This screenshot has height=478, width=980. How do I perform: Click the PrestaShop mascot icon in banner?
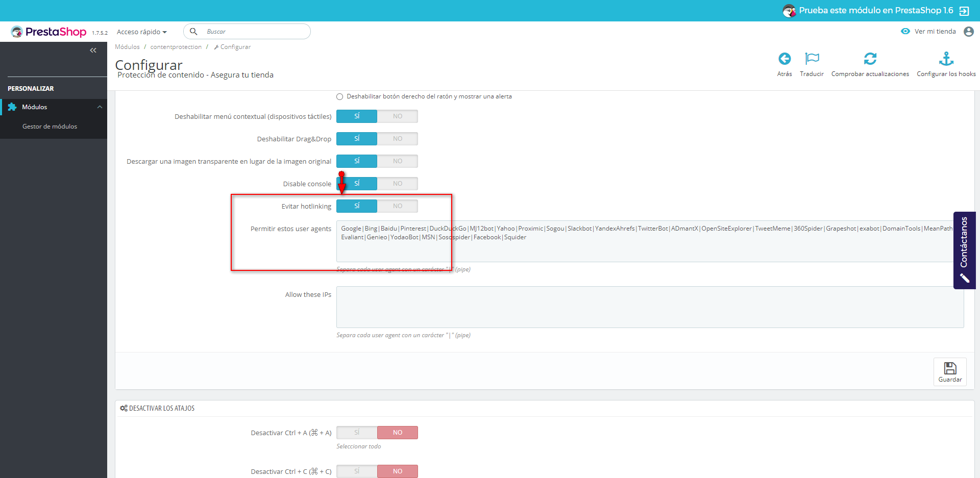(x=789, y=11)
